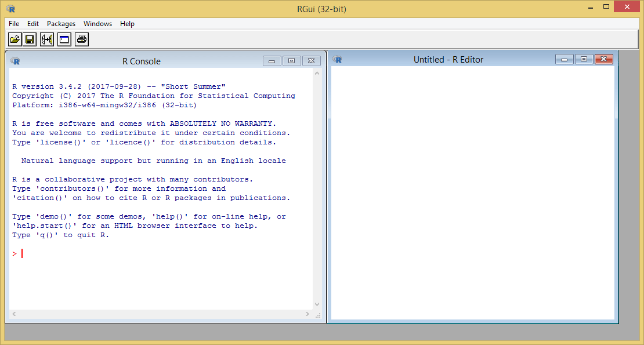Click the "Type 'contributors()'" line

119,188
